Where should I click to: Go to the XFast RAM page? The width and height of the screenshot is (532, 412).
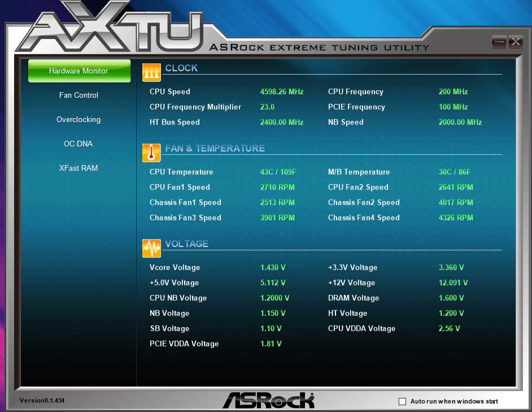[x=79, y=168]
